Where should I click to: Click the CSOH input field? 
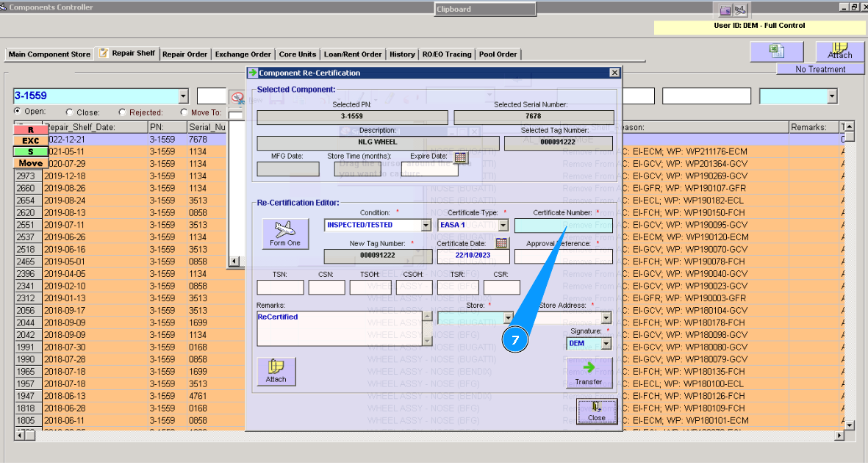[x=414, y=287]
